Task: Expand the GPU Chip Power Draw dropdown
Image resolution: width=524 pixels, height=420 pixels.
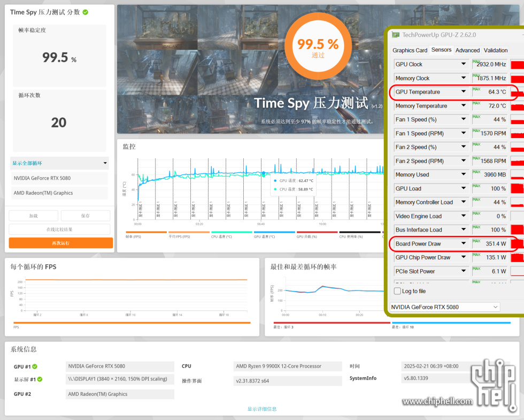Action: tap(464, 257)
